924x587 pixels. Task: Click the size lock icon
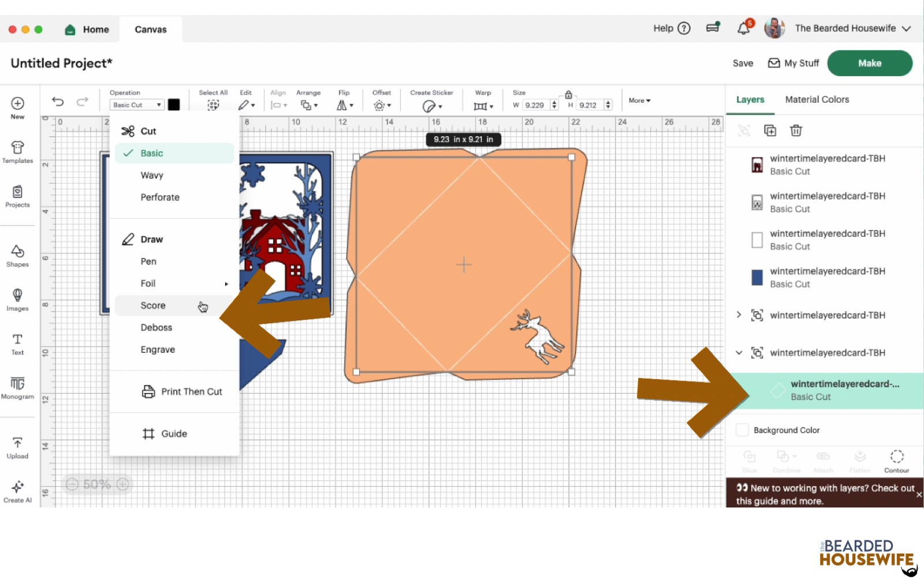point(569,94)
